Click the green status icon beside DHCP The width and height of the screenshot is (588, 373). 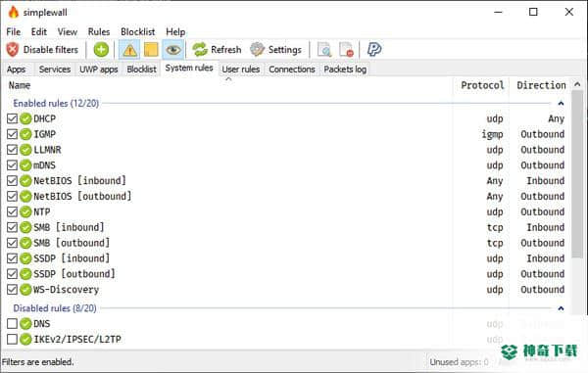[25, 118]
